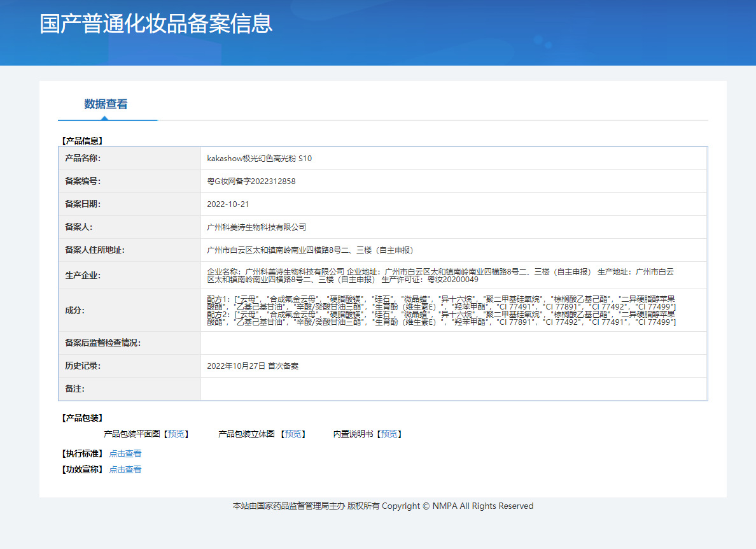Click the filing number 粤G妆网备字2022312858
756x549 pixels.
coord(251,182)
